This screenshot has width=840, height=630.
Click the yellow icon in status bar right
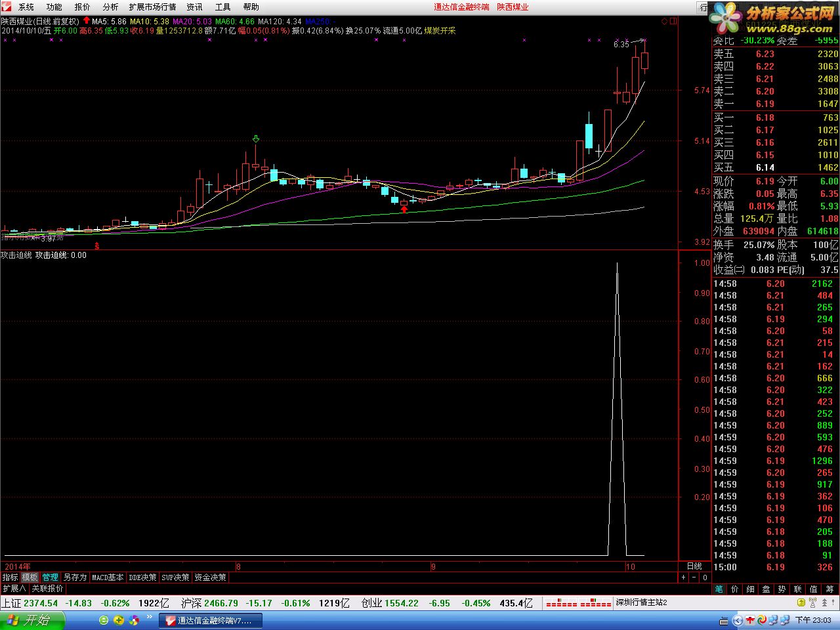[x=802, y=602]
